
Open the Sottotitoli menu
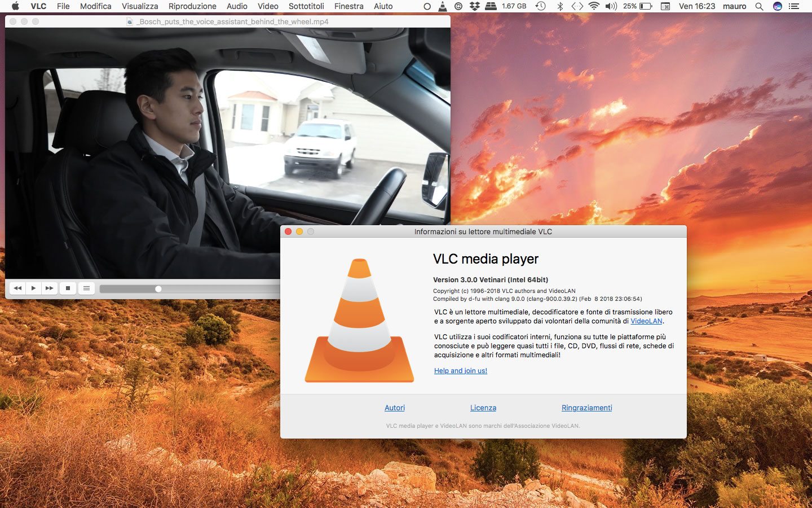tap(306, 6)
